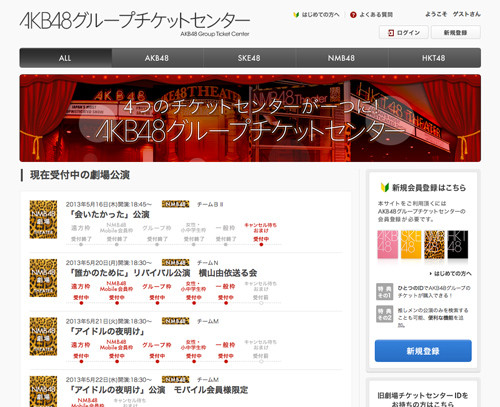Open May 21 「アイドルの夜明け」 title
Image resolution: width=500 pixels, height=407 pixels.
tap(107, 331)
